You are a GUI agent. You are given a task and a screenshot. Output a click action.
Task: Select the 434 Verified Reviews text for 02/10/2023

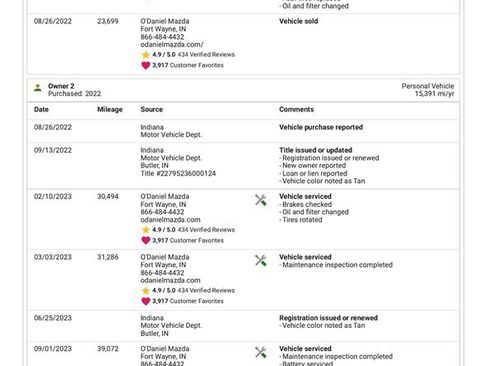(x=206, y=230)
